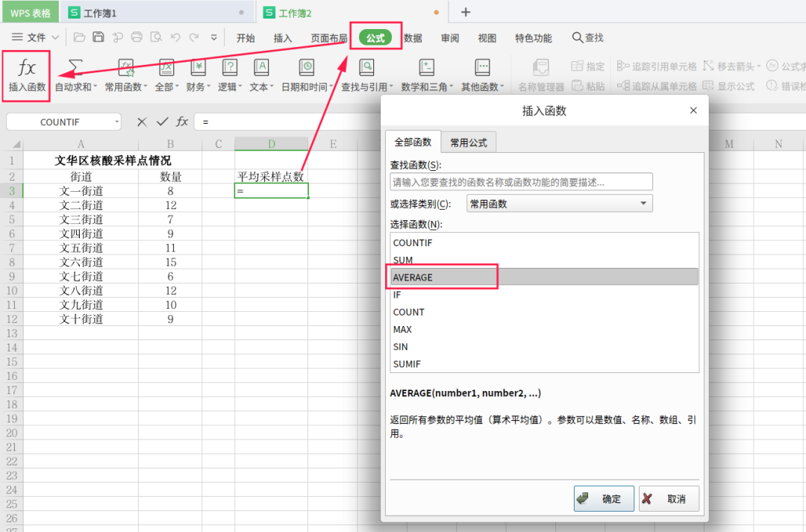Click the Insert Function (插入函数) fx icon
The height and width of the screenshot is (532, 806).
click(27, 68)
